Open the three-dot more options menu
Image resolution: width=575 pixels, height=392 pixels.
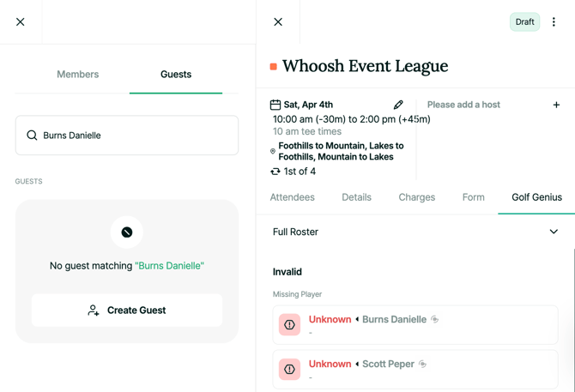(554, 22)
